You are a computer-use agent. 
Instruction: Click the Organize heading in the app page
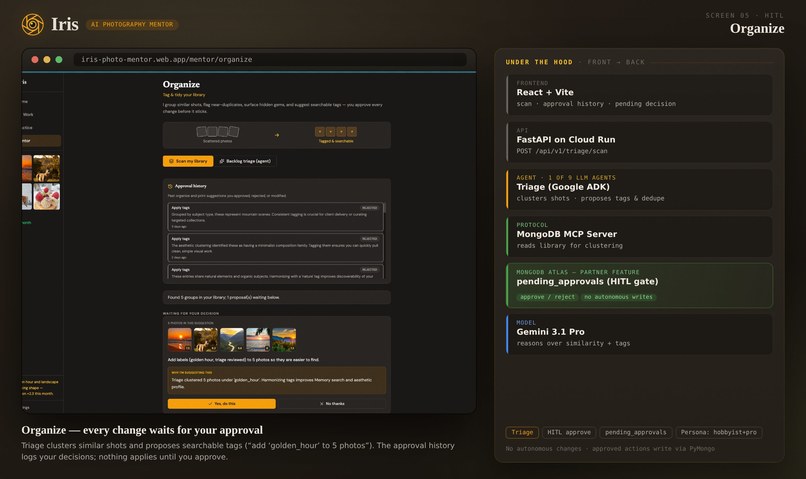click(x=181, y=84)
